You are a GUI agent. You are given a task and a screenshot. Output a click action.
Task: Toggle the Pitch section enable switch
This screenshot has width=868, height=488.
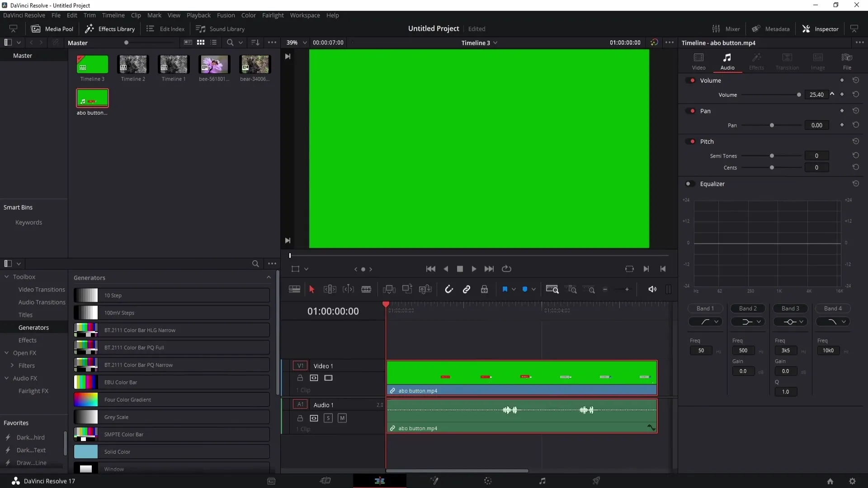point(690,141)
